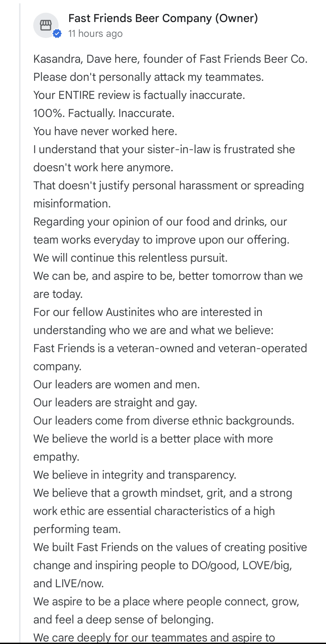Click "Our leaders are women and men"
The image size is (326, 644).
[x=117, y=385]
